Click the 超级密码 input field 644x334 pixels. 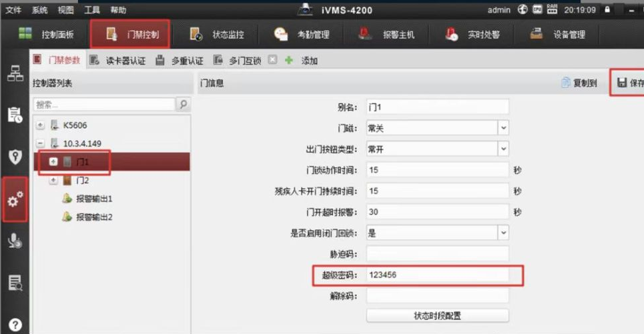tap(437, 275)
